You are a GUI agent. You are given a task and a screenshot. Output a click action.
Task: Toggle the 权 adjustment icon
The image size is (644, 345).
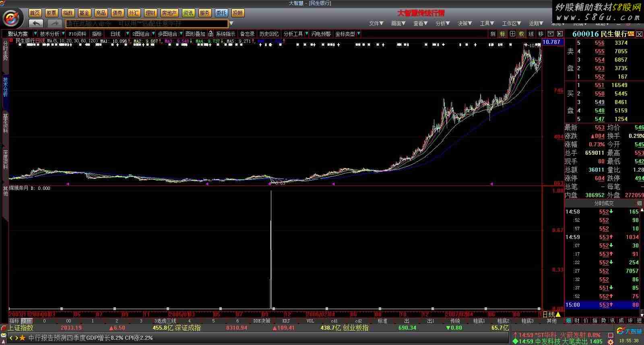click(522, 34)
